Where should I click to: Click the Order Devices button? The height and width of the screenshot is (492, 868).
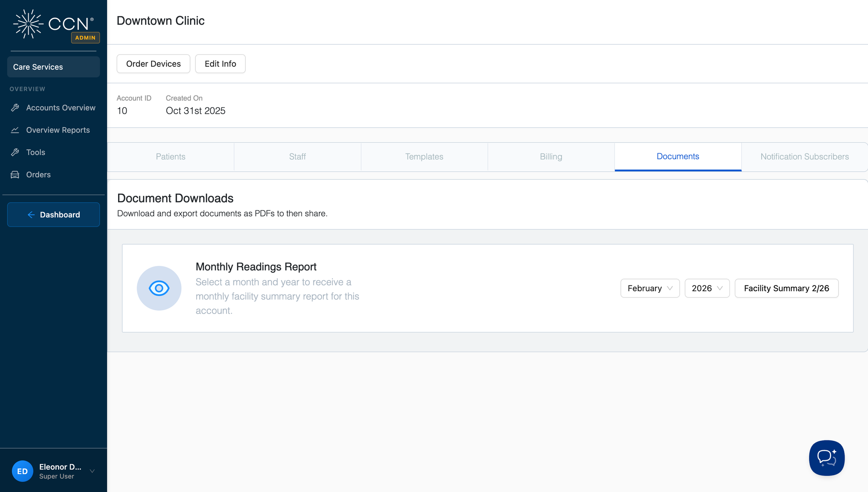(x=153, y=64)
